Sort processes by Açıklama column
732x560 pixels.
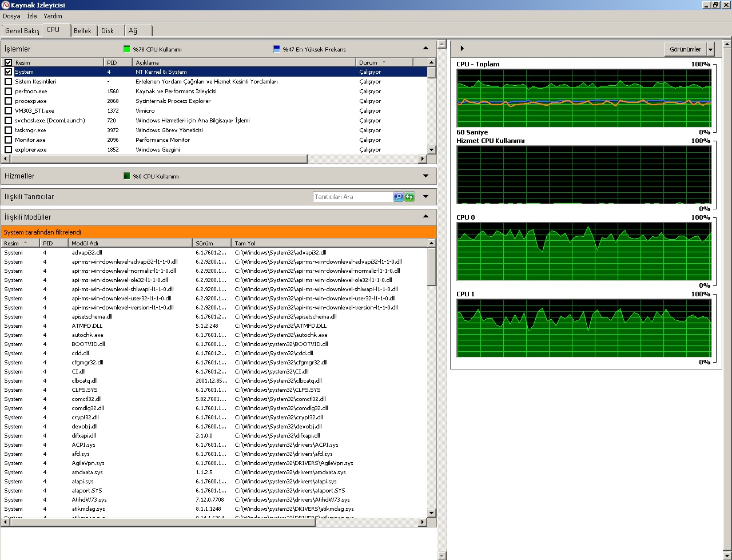point(244,62)
